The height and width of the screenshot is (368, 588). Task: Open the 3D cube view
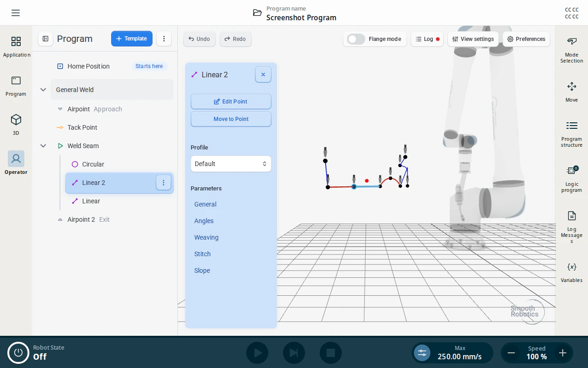tap(16, 125)
